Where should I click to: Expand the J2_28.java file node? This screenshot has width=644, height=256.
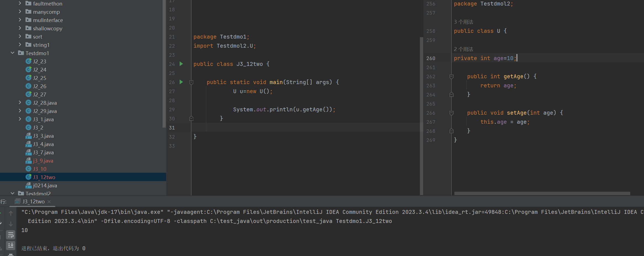tap(20, 103)
